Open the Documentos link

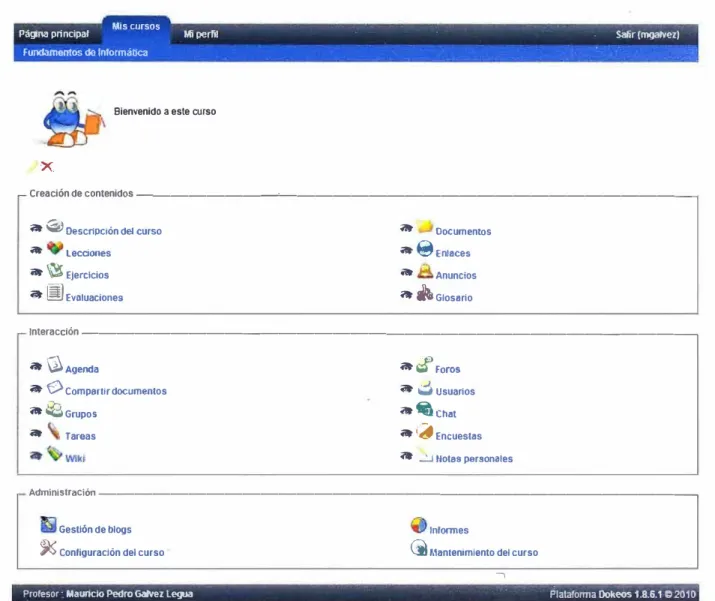point(463,232)
